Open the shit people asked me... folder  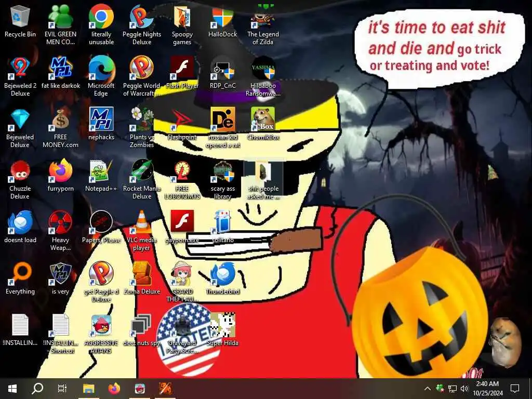263,180
